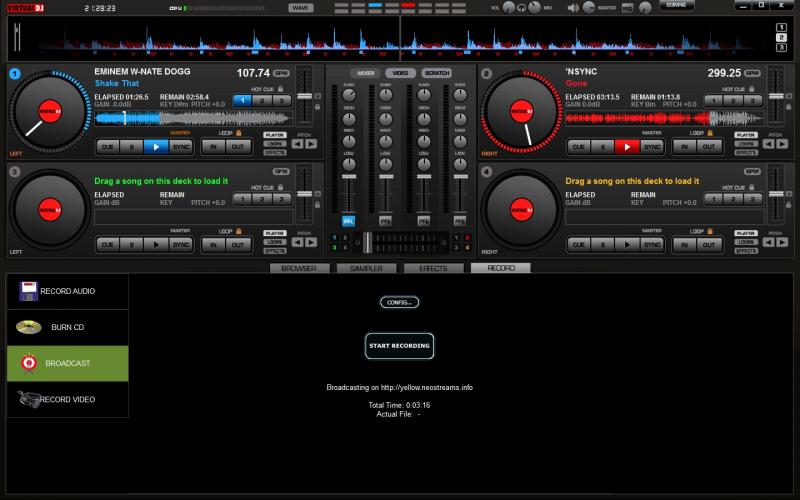800x500 pixels.
Task: Click the VirtualDJ logo at top-left
Action: pyautogui.click(x=26, y=8)
